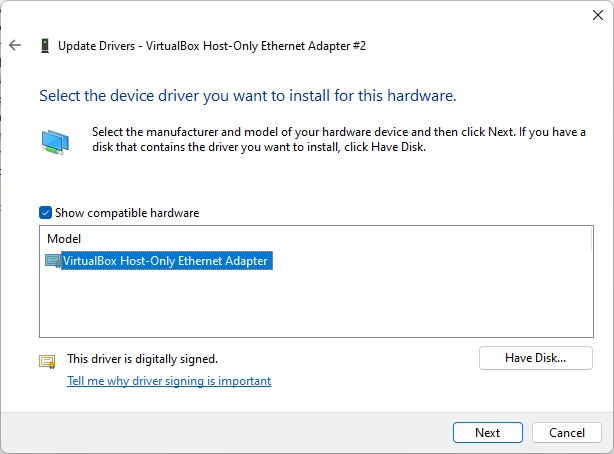Select VirtualBox Host-Only Ethernet Adapter model
614x454 pixels.
click(x=166, y=261)
